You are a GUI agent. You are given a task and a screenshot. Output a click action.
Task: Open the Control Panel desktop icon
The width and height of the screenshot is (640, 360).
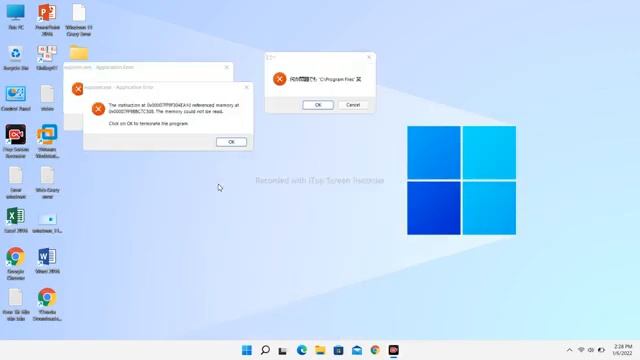pyautogui.click(x=16, y=98)
